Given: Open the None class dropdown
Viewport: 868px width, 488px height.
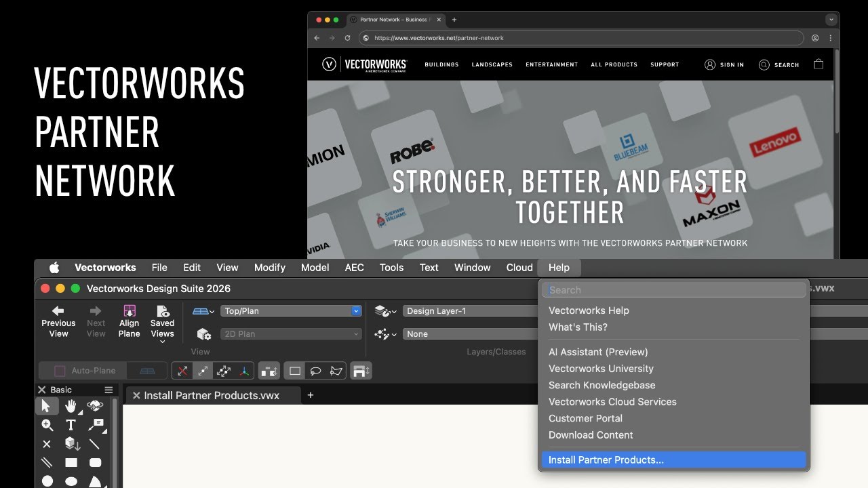Looking at the screenshot, I should pos(471,334).
